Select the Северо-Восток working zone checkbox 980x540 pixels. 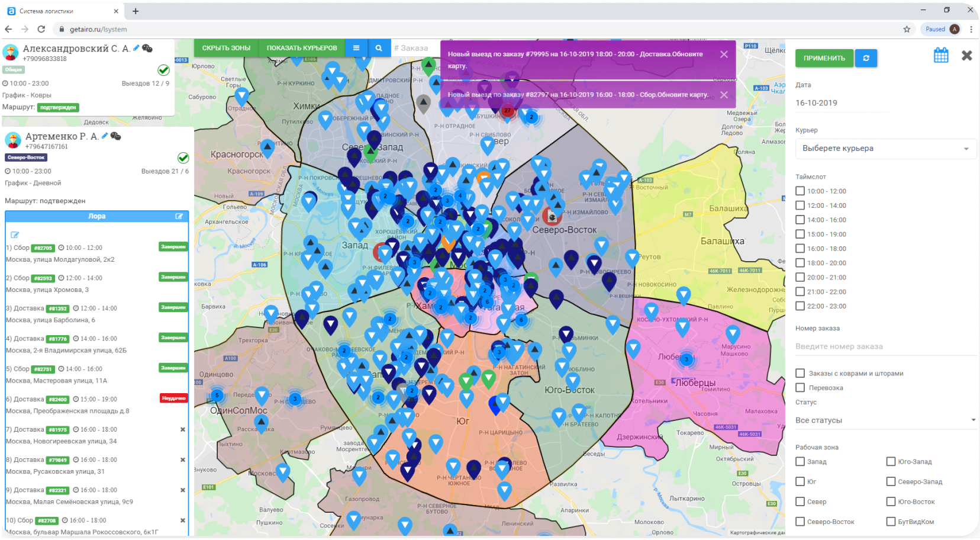point(800,522)
